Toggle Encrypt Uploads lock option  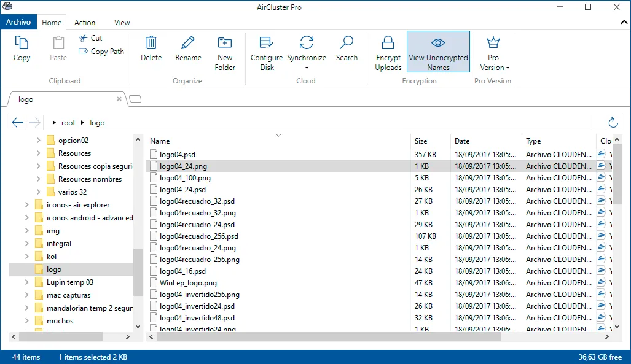pyautogui.click(x=388, y=53)
